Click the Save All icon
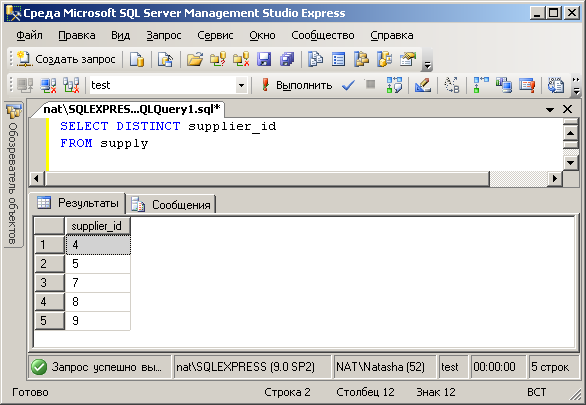Image resolution: width=586 pixels, height=405 pixels. pos(287,59)
